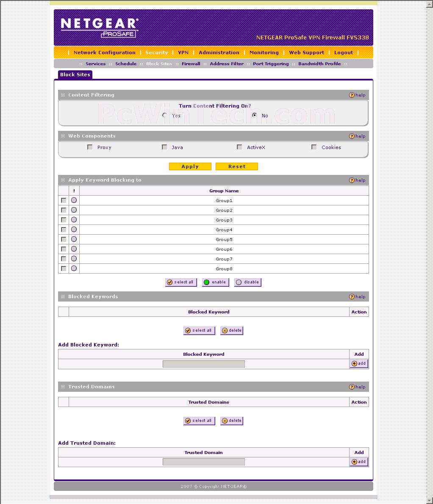The image size is (433, 504).
Task: Select No for content filtering
Action: pos(254,115)
